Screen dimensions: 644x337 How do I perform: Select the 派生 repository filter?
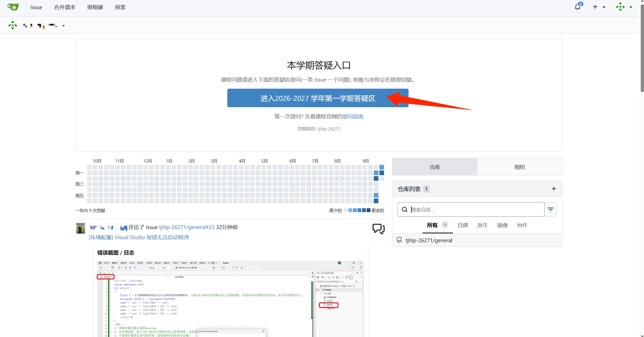point(483,225)
